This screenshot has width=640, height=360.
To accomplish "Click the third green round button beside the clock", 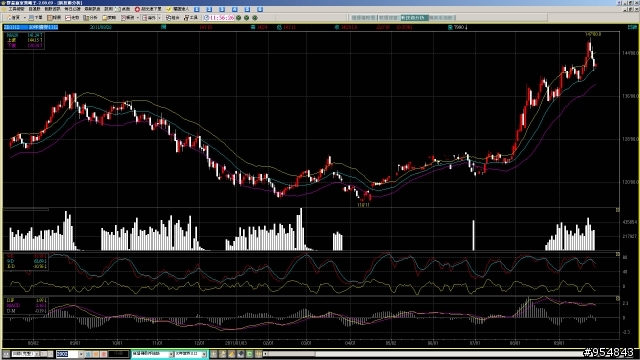I will 255,18.
